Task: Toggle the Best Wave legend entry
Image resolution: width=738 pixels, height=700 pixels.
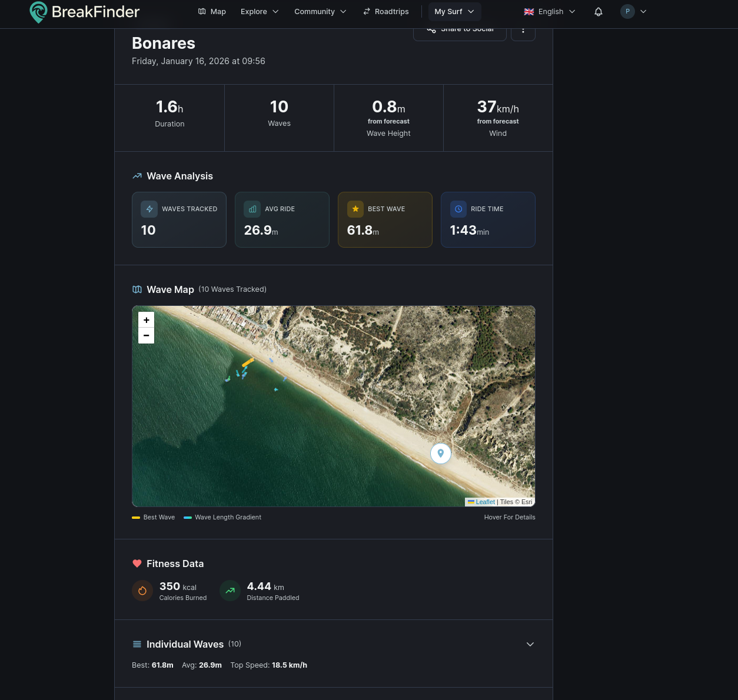Action: click(x=154, y=517)
